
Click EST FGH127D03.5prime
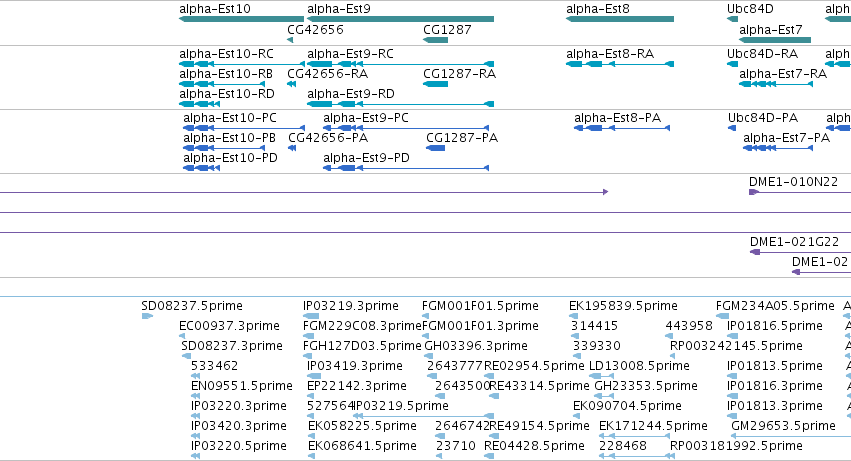tap(362, 346)
